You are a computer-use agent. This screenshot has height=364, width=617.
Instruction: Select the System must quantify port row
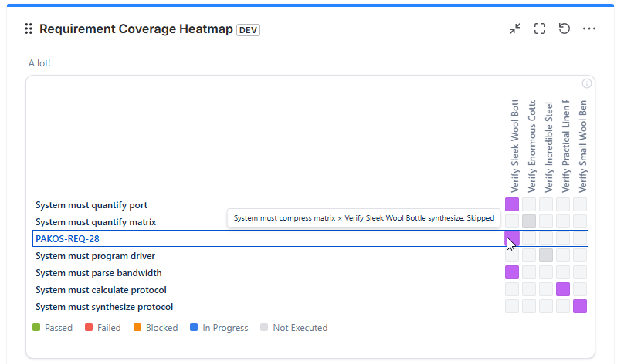click(91, 205)
